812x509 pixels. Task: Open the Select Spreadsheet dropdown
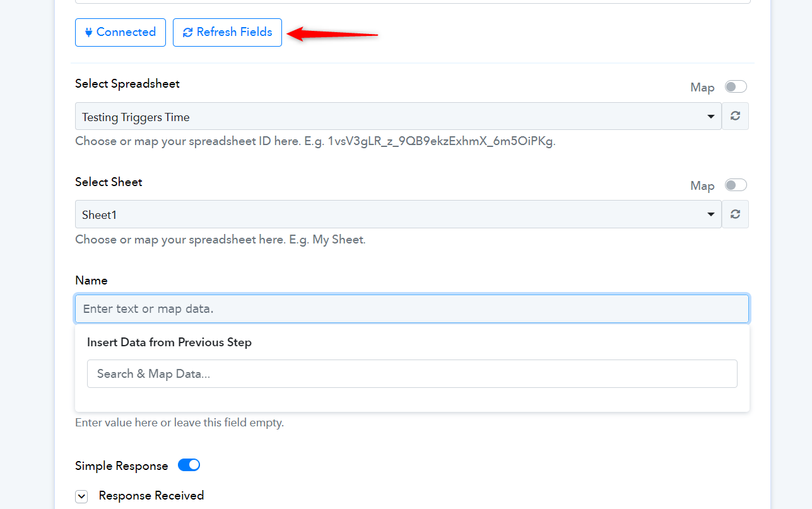398,117
